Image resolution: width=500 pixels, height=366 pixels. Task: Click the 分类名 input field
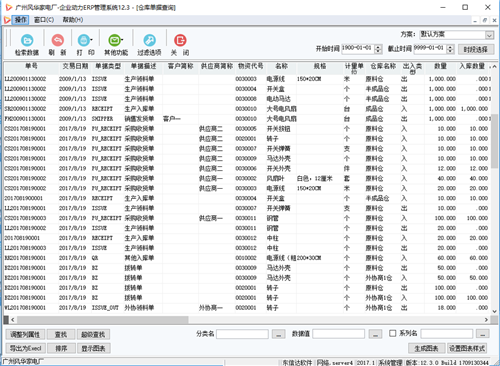coord(242,334)
